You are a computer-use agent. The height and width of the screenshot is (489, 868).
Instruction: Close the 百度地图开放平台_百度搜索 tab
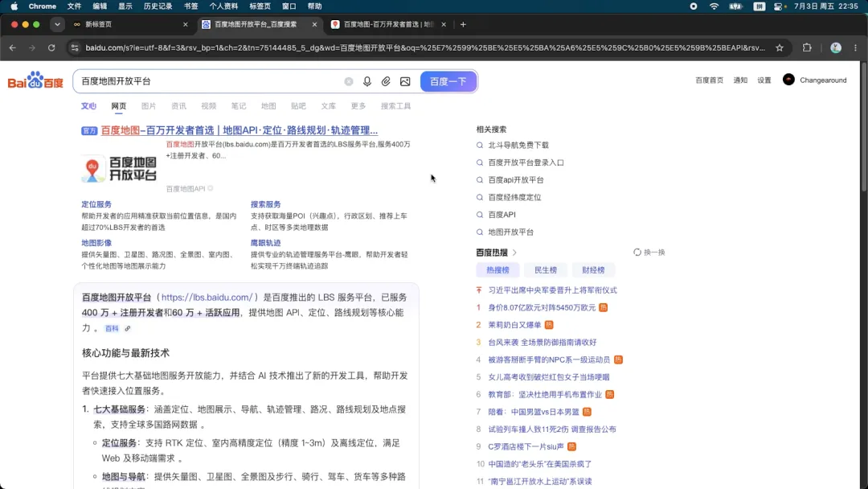pos(314,24)
